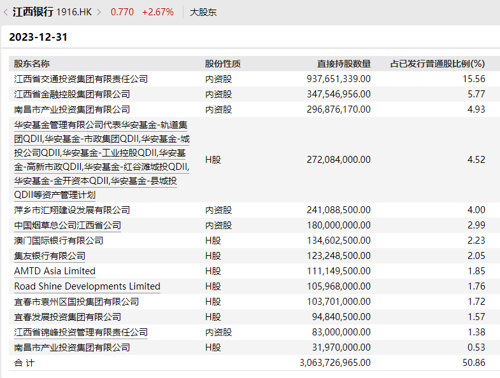The width and height of the screenshot is (500, 378).
Task: Open 江西省金融控股集团有限公司 link
Action: [x=72, y=94]
